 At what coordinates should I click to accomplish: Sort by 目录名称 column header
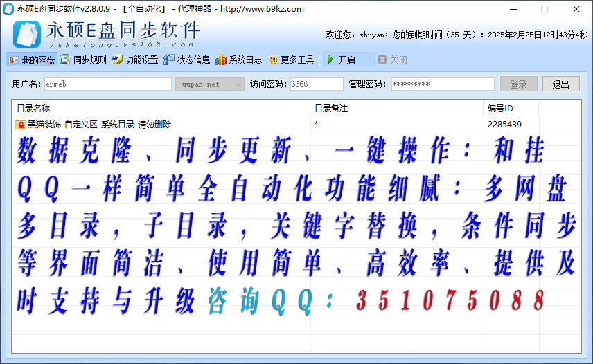coord(161,109)
